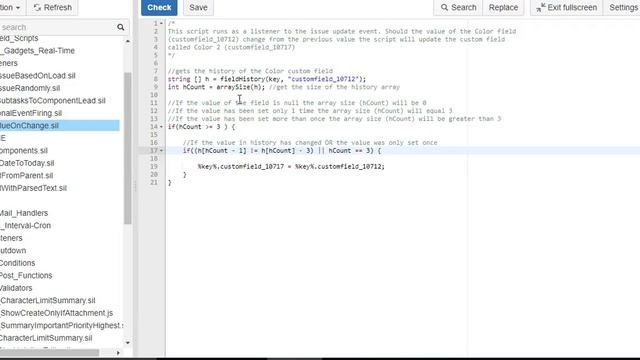The width and height of the screenshot is (640, 360).
Task: Select the _Interval-Cron folder
Action: (25, 225)
